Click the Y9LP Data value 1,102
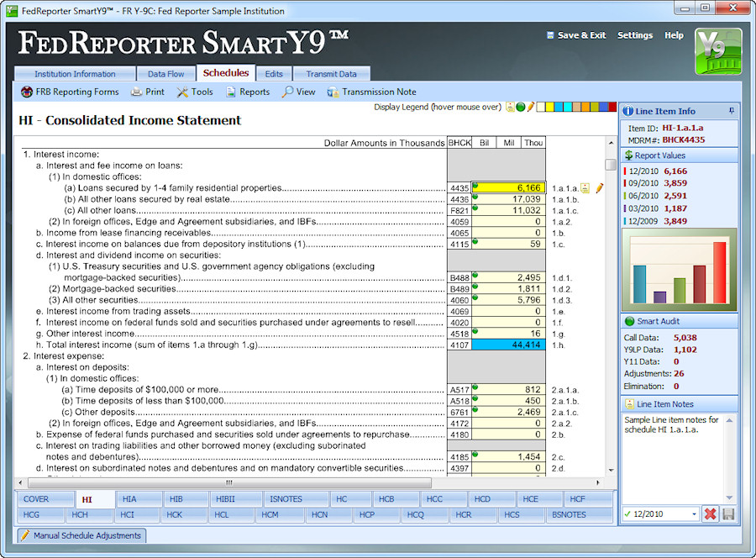This screenshot has width=756, height=558. [x=685, y=350]
